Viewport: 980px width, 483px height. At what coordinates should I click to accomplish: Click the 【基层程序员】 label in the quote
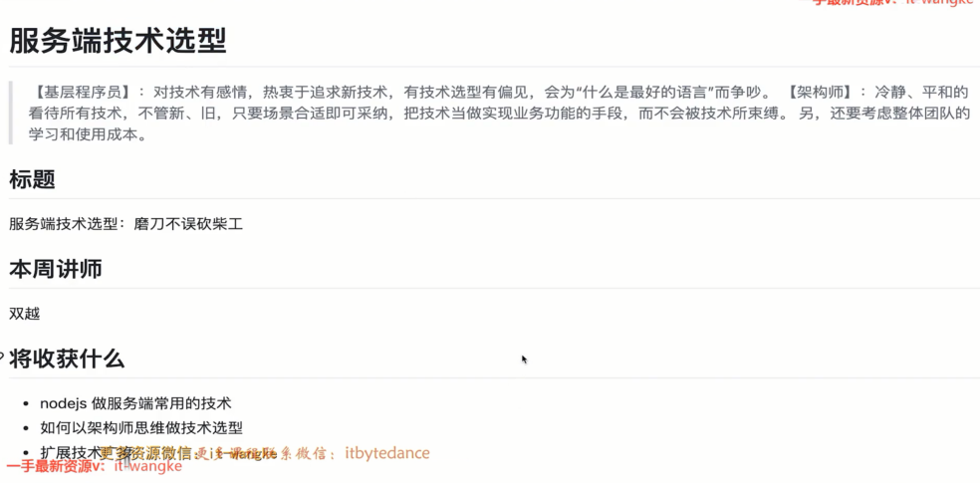[82, 94]
